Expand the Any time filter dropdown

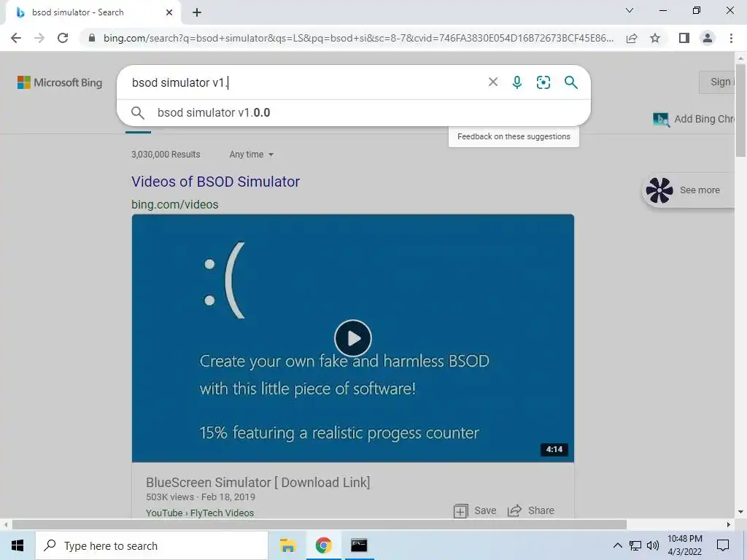click(251, 155)
